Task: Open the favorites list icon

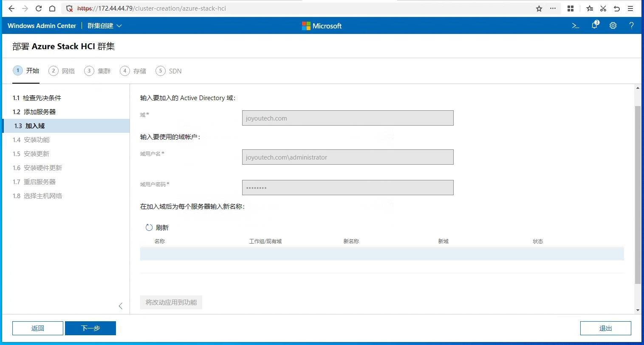Action: click(x=590, y=8)
